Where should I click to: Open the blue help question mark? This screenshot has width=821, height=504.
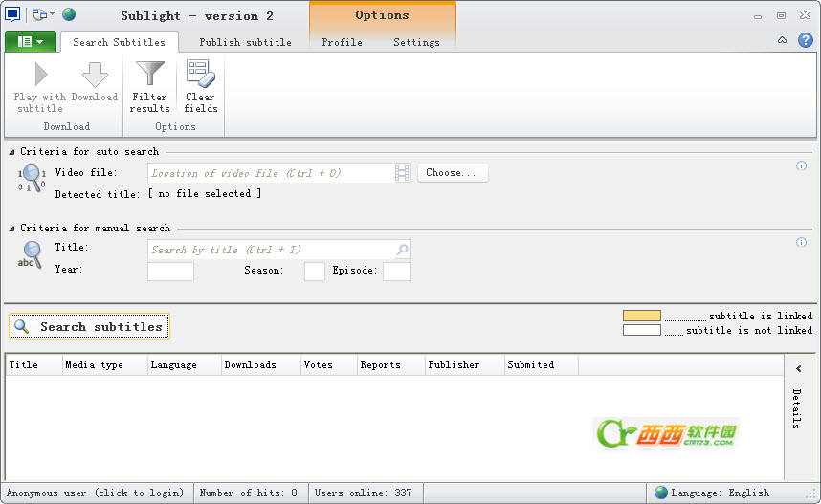pos(806,40)
